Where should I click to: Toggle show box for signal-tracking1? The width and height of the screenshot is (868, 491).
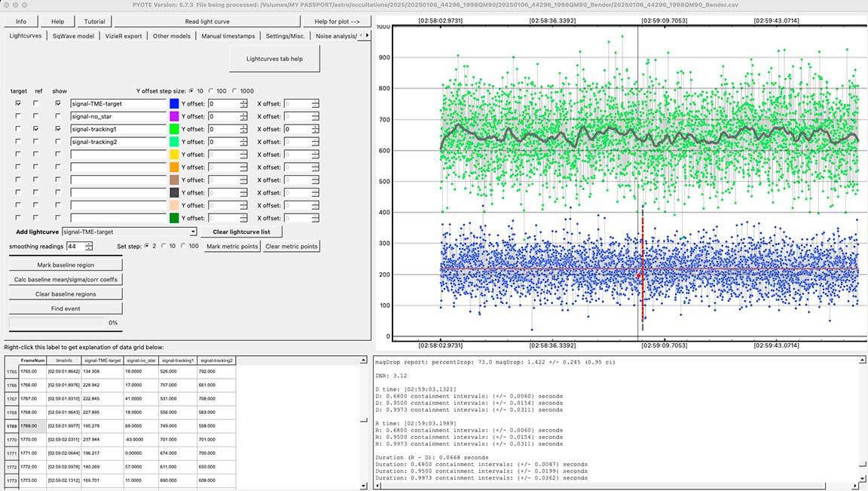(x=58, y=129)
